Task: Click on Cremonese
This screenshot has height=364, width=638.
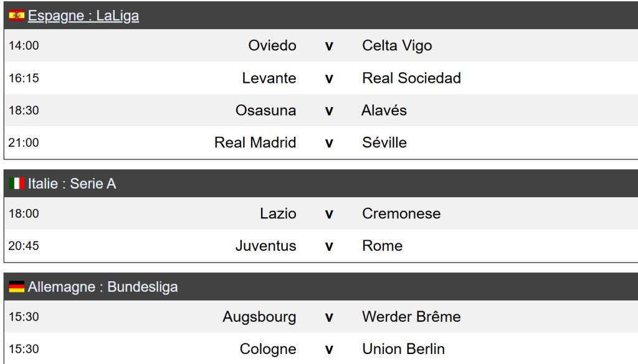Action: tap(401, 214)
